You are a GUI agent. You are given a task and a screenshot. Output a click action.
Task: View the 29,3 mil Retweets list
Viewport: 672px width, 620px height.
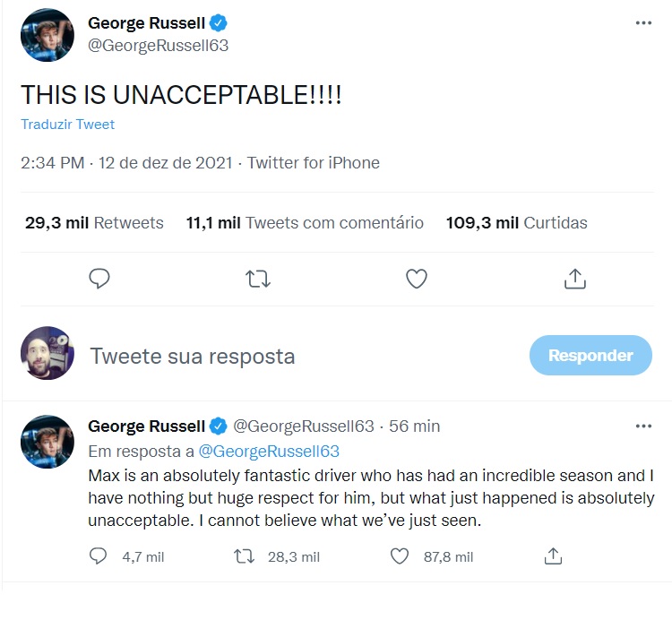click(x=94, y=223)
